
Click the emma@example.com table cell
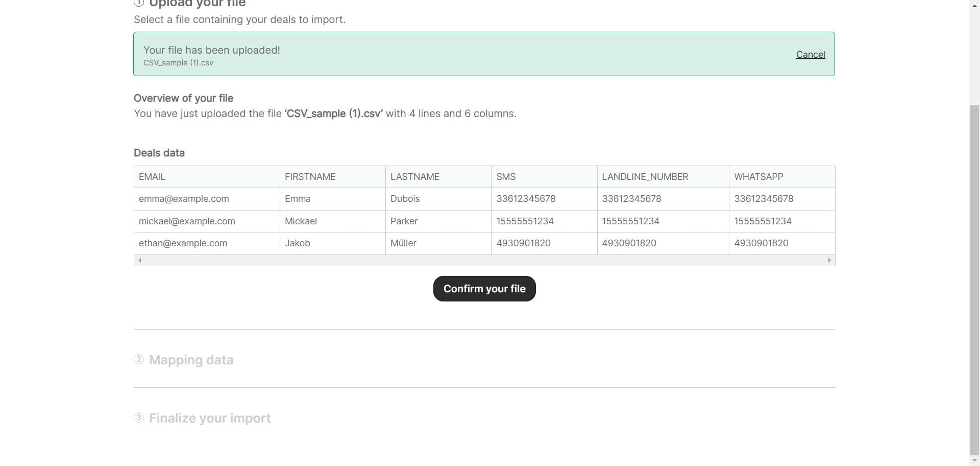pos(184,199)
